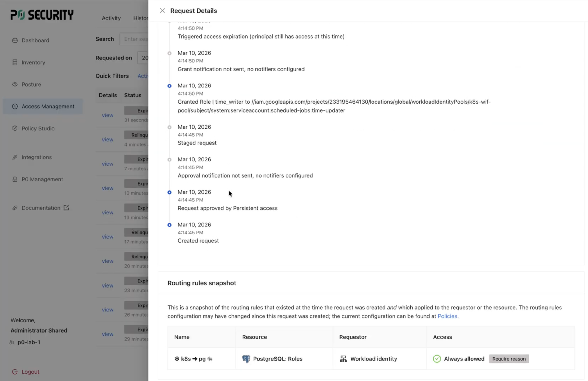Open Policy Studio shield icon
The image size is (588, 381).
tap(15, 128)
